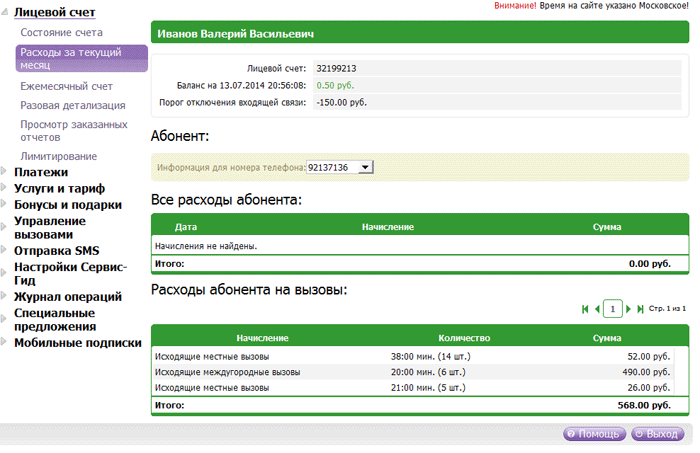Go to the first page of results
The width and height of the screenshot is (700, 453).
(585, 310)
